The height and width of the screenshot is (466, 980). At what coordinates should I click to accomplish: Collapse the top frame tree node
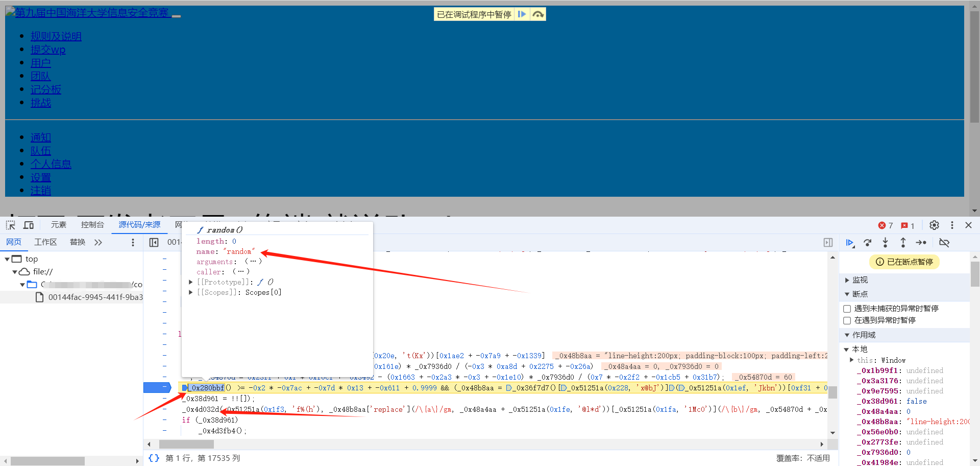pos(7,259)
